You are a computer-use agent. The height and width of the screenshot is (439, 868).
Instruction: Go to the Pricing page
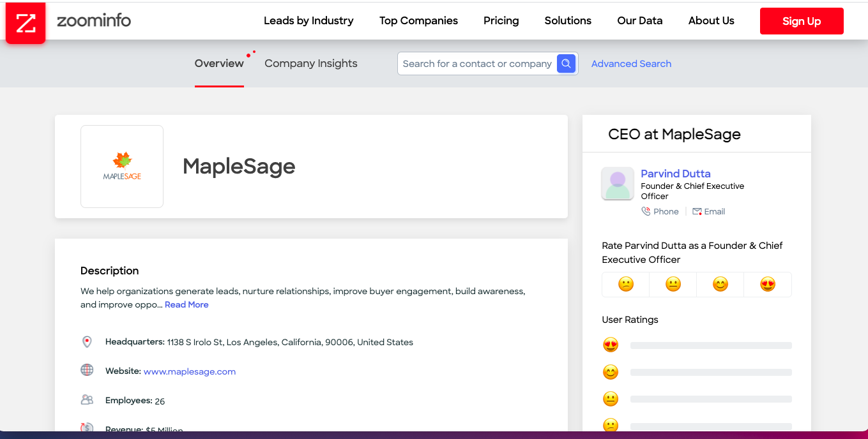(x=501, y=20)
